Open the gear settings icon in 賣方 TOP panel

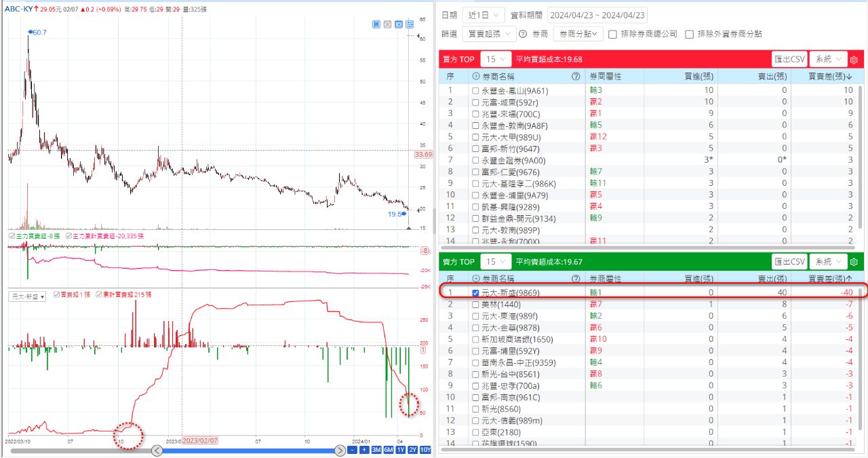[853, 261]
